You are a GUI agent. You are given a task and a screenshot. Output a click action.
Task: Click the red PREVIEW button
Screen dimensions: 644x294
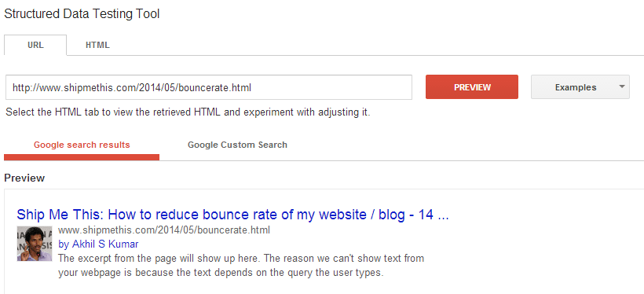(x=472, y=87)
